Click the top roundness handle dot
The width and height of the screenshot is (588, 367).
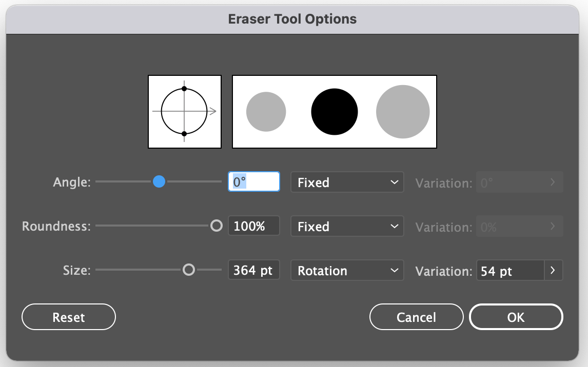tap(184, 89)
